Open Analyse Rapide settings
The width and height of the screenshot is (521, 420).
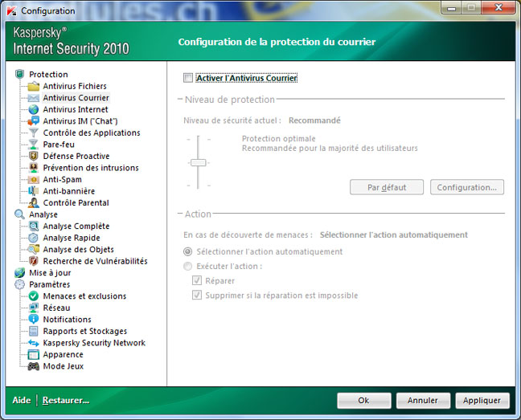(72, 238)
